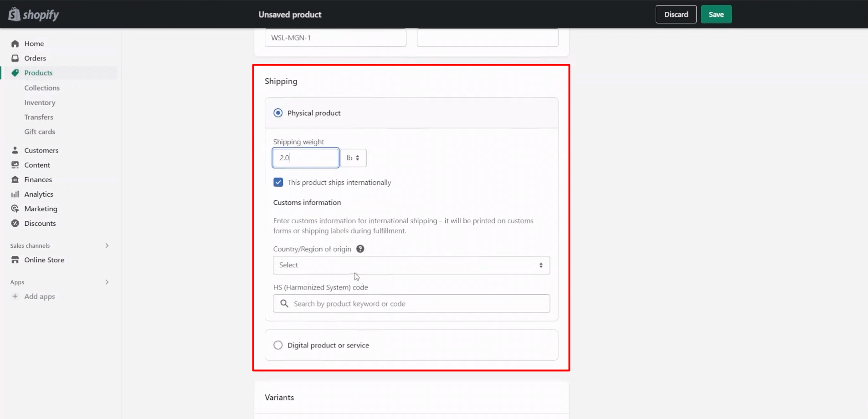Uncheck This product ships internationally
The height and width of the screenshot is (419, 868).
278,182
